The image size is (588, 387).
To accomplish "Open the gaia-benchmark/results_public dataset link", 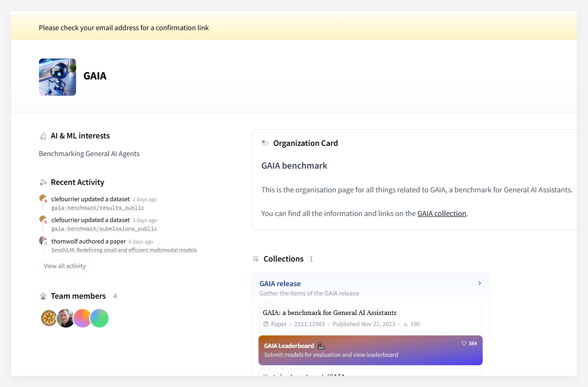I will 97,208.
